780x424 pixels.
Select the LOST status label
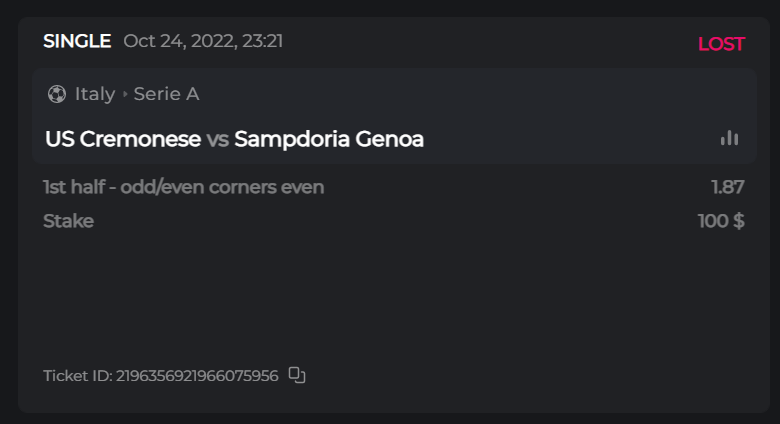click(721, 44)
